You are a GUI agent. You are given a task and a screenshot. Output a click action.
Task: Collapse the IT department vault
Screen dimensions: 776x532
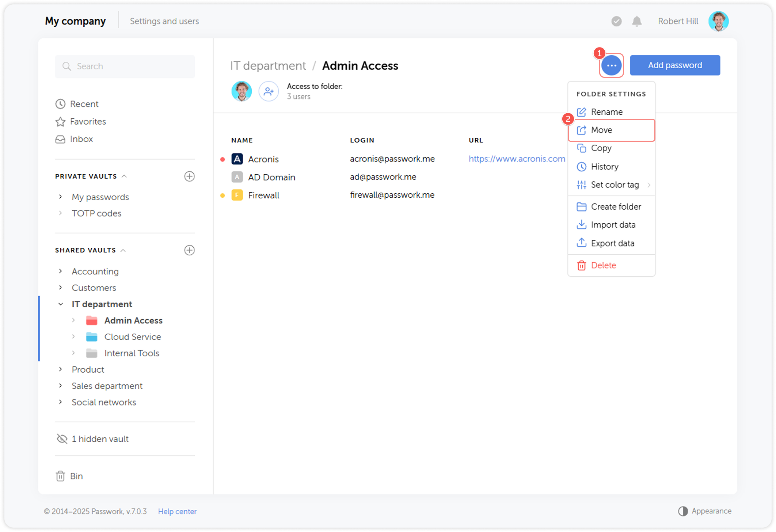[x=61, y=304]
